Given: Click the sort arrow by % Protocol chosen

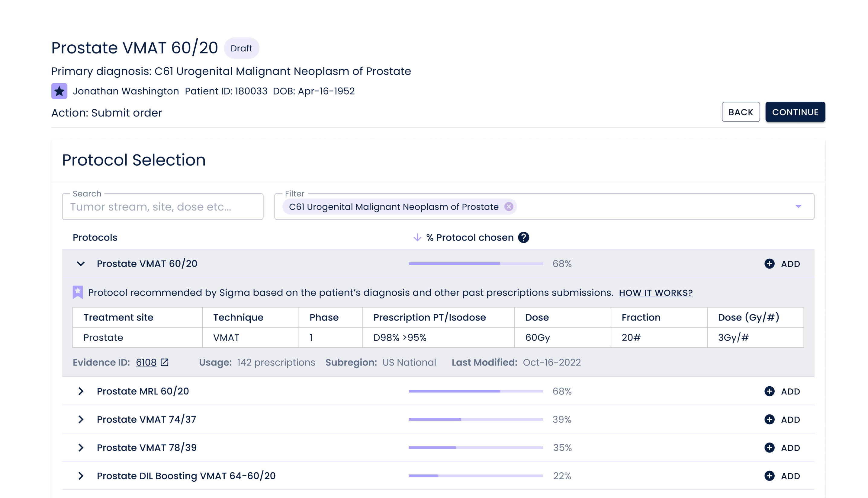Looking at the screenshot, I should coord(417,237).
